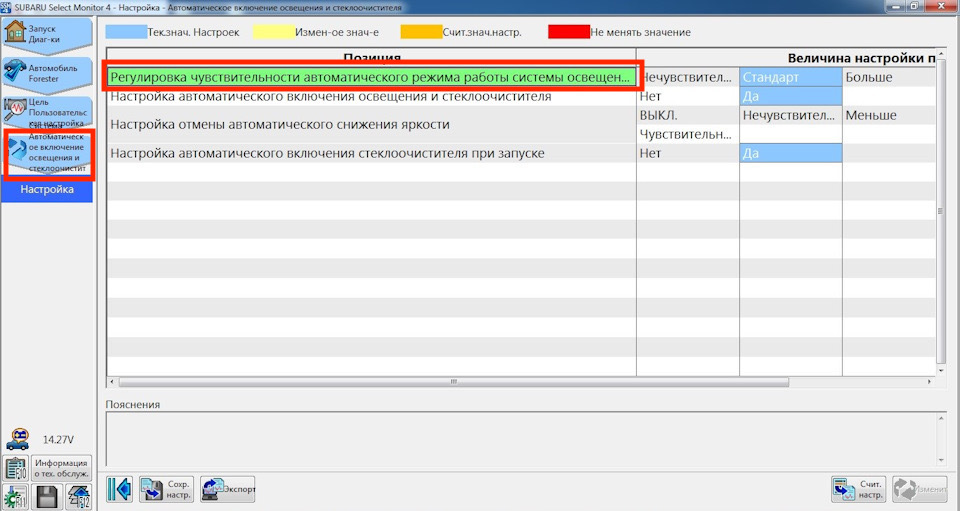Screen dimensions: 960x511
Task: Open the Цель Пользовательская настройка step
Action: click(47, 111)
